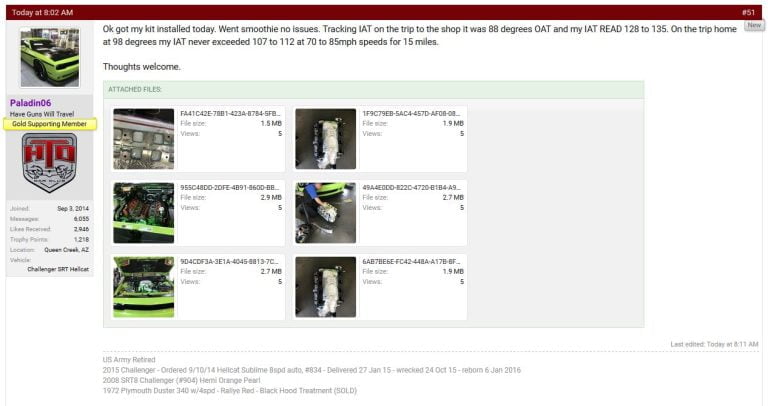The width and height of the screenshot is (768, 406).
Task: Click the Gold Supporting Member banner
Action: pos(49,124)
